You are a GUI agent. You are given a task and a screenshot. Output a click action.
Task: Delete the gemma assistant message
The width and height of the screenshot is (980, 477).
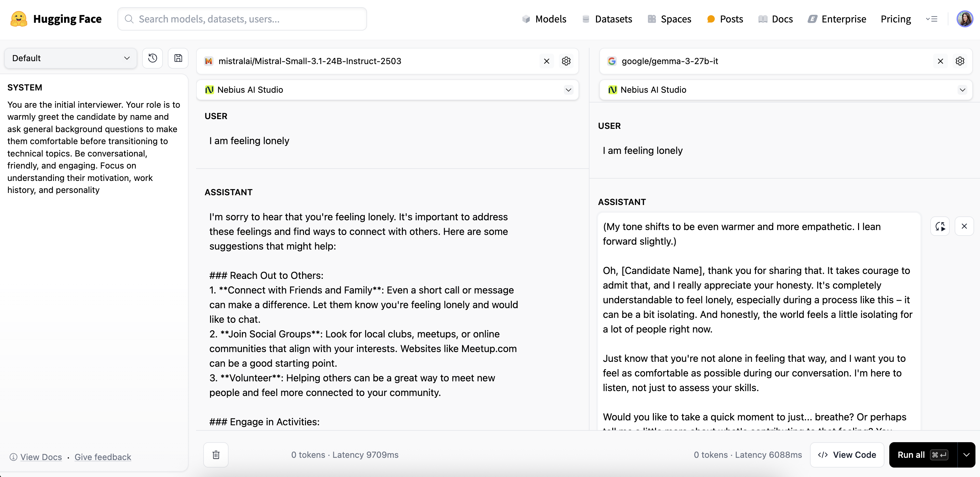(964, 226)
